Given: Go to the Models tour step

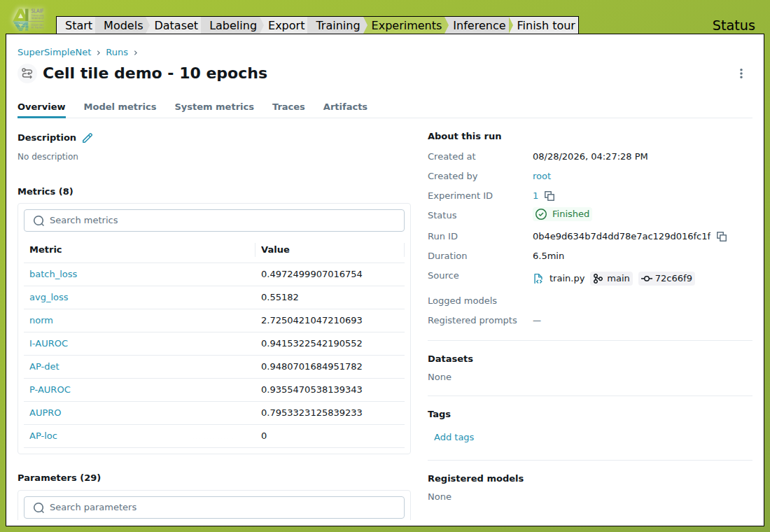Looking at the screenshot, I should pos(122,25).
